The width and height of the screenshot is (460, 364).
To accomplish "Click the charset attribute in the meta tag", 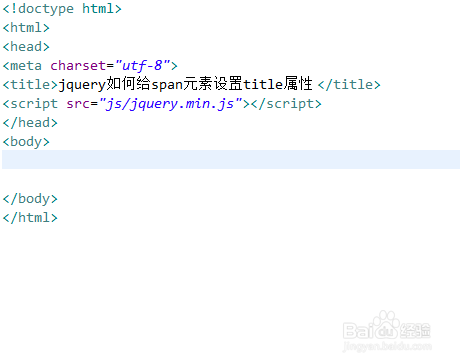I will 78,66.
